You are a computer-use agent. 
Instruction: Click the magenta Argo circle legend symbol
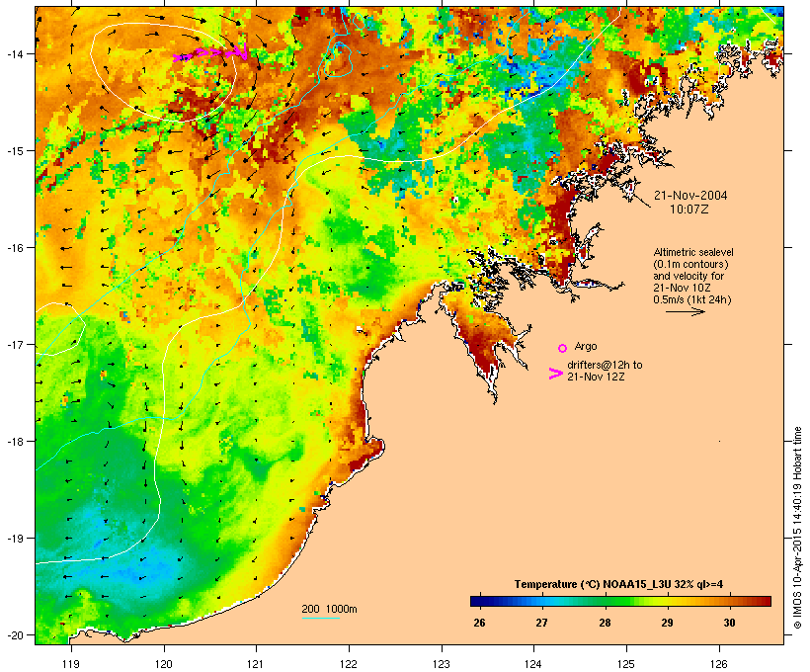pyautogui.click(x=563, y=349)
